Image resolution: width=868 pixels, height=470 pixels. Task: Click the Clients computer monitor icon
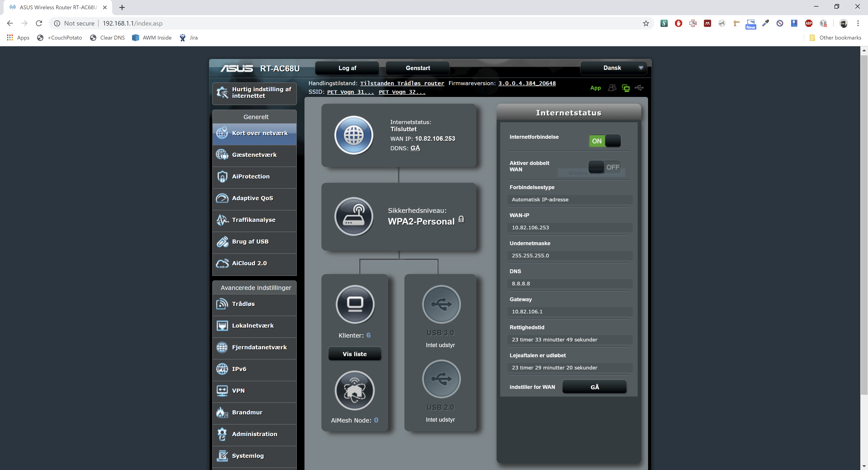pos(355,304)
